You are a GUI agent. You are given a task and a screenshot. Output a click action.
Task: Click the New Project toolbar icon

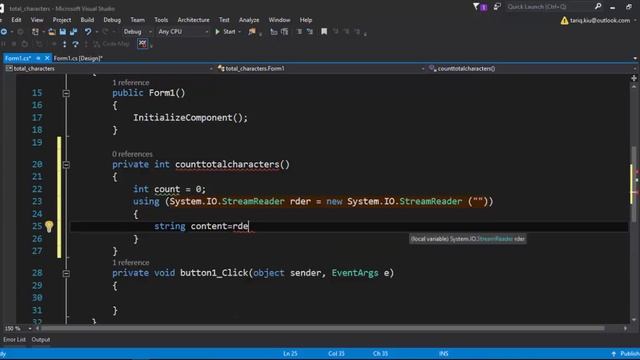(x=36, y=31)
